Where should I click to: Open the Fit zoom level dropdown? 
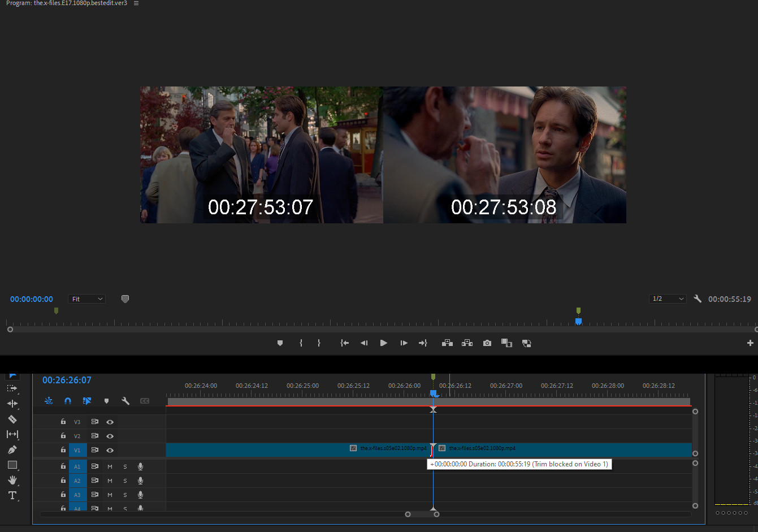click(x=86, y=299)
